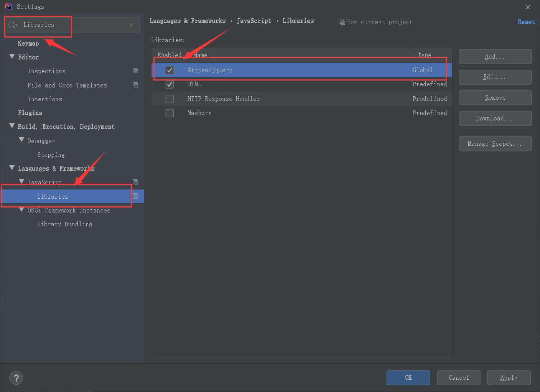The width and height of the screenshot is (540, 392).
Task: Clear the search field with X icon
Action: pos(131,25)
